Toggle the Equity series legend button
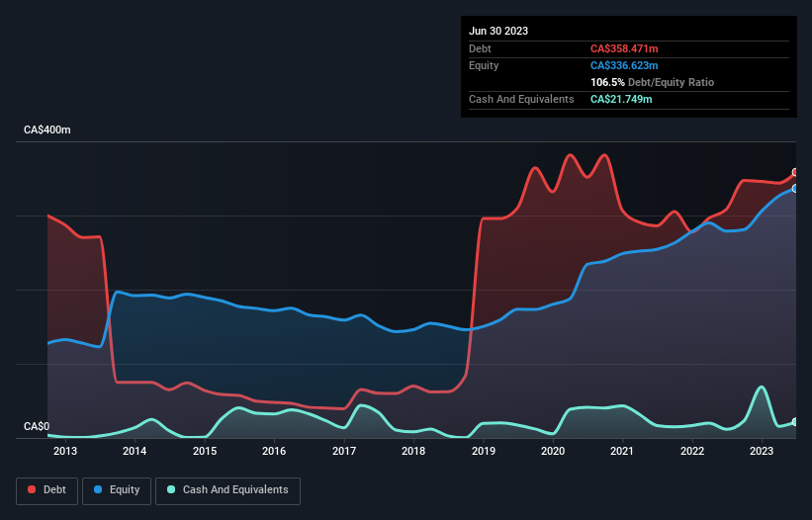Viewport: 812px width, 520px height. click(x=117, y=490)
